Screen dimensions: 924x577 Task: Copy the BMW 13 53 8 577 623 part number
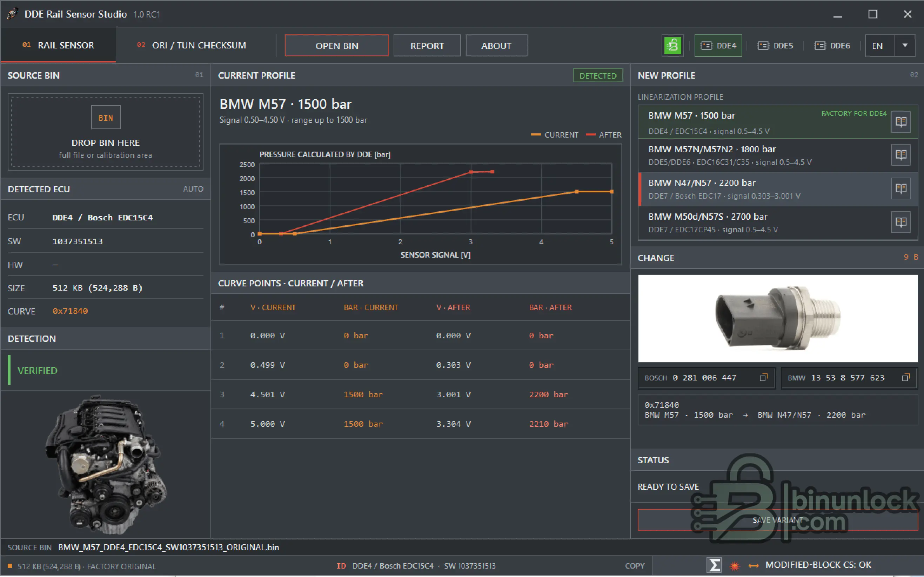[906, 378]
